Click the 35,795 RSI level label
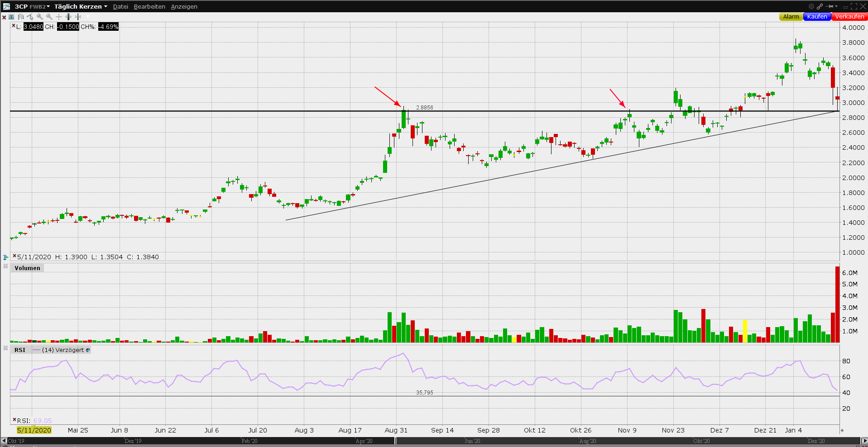This screenshot has height=447, width=868. coord(425,393)
